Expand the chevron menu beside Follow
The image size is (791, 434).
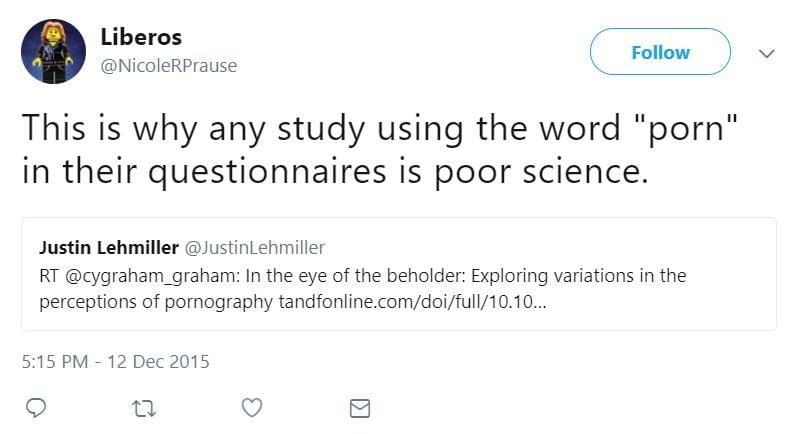click(767, 53)
